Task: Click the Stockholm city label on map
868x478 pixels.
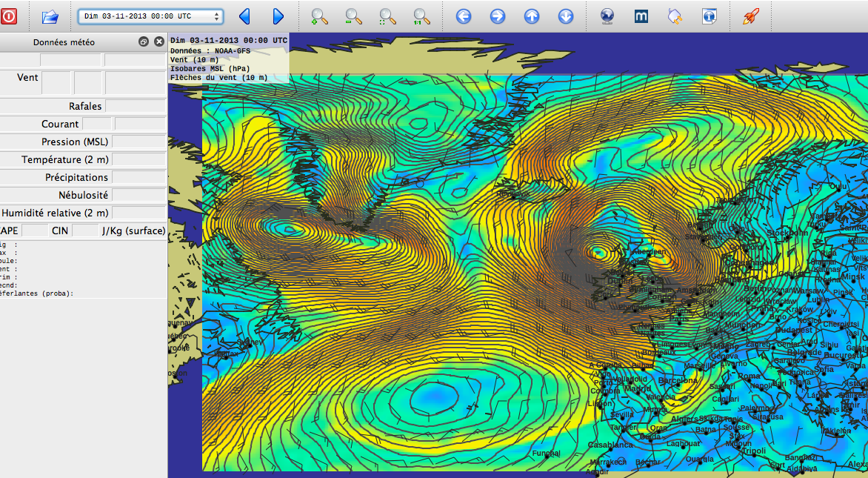Action: (x=787, y=233)
